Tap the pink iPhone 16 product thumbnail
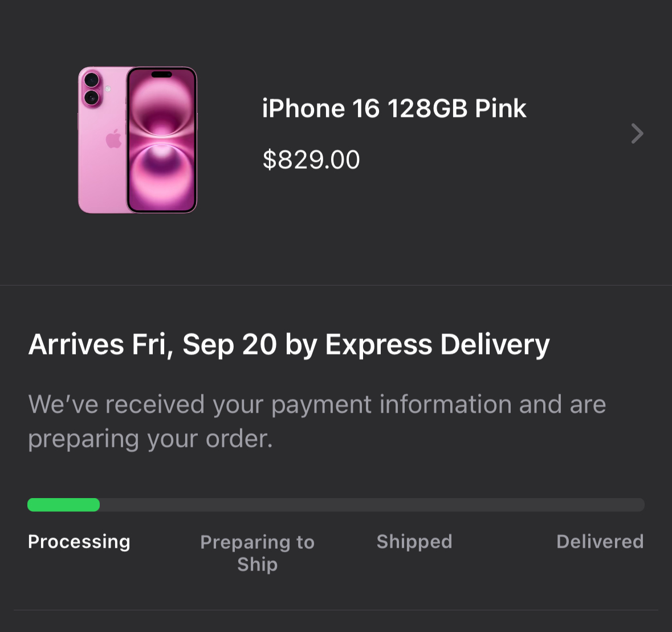The height and width of the screenshot is (632, 672). point(137,140)
